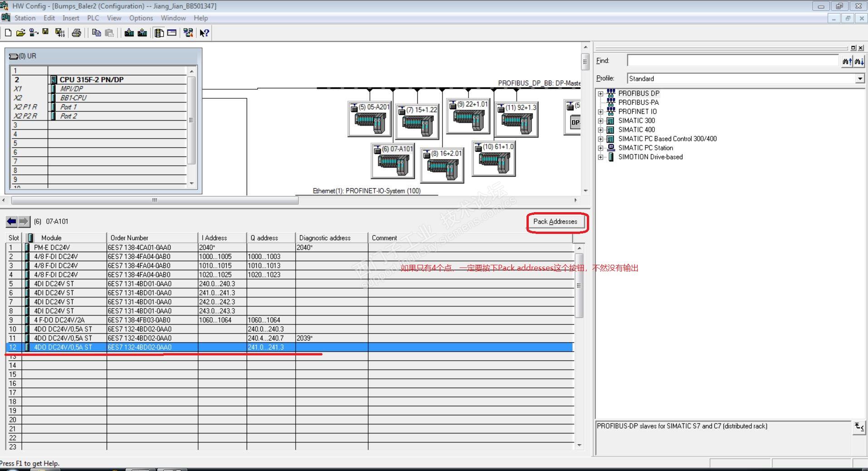The width and height of the screenshot is (868, 471).
Task: Print the configuration using the printer icon
Action: [77, 33]
